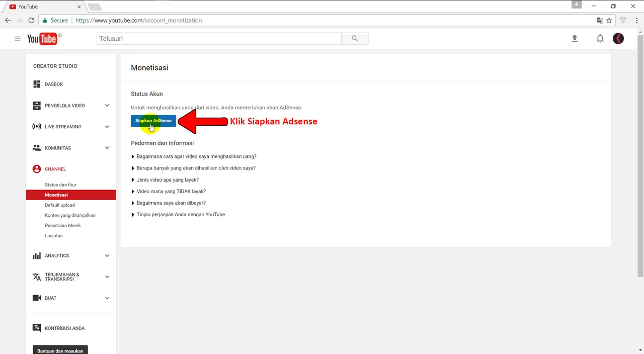The height and width of the screenshot is (354, 644).
Task: Click the search magnifier button
Action: click(355, 39)
